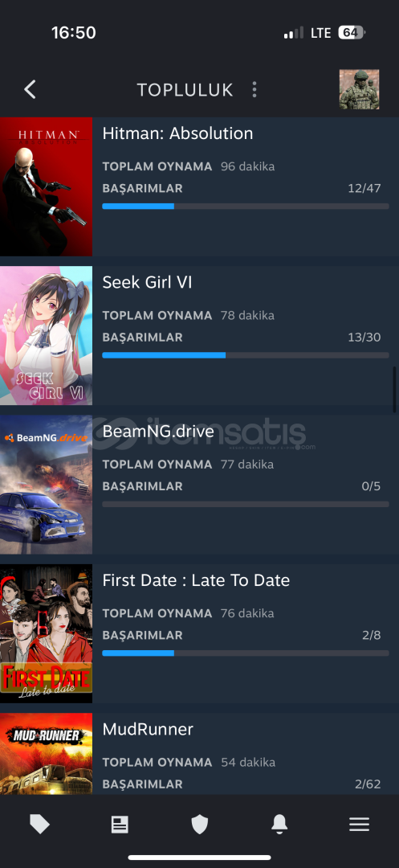Tap the First Date cover artwork

tap(46, 633)
